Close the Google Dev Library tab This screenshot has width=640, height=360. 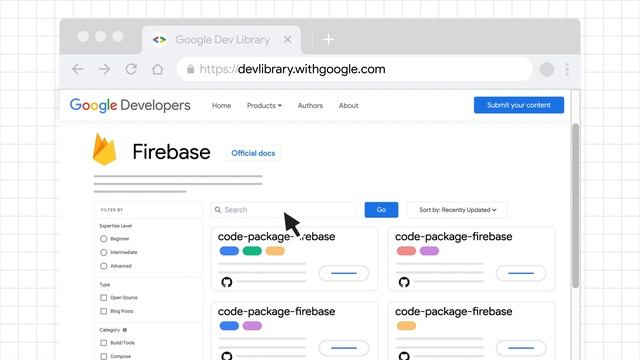pyautogui.click(x=287, y=40)
